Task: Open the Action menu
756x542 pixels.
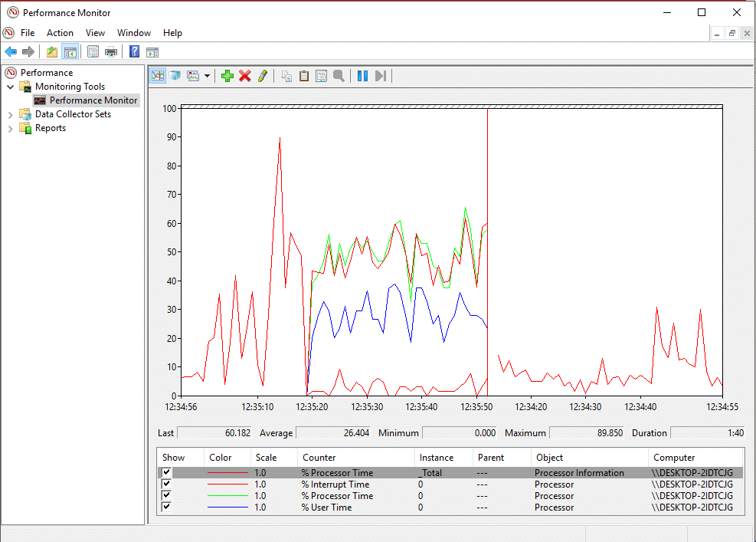Action: 60,33
